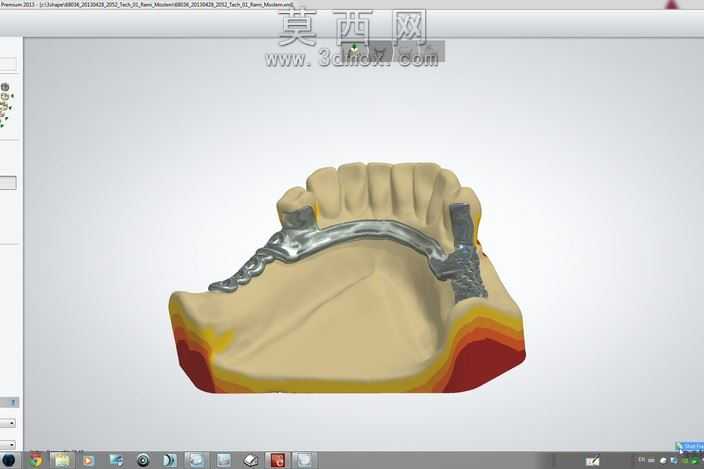This screenshot has width=704, height=469.
Task: Click the pen tablet input tray icon
Action: pyautogui.click(x=593, y=461)
